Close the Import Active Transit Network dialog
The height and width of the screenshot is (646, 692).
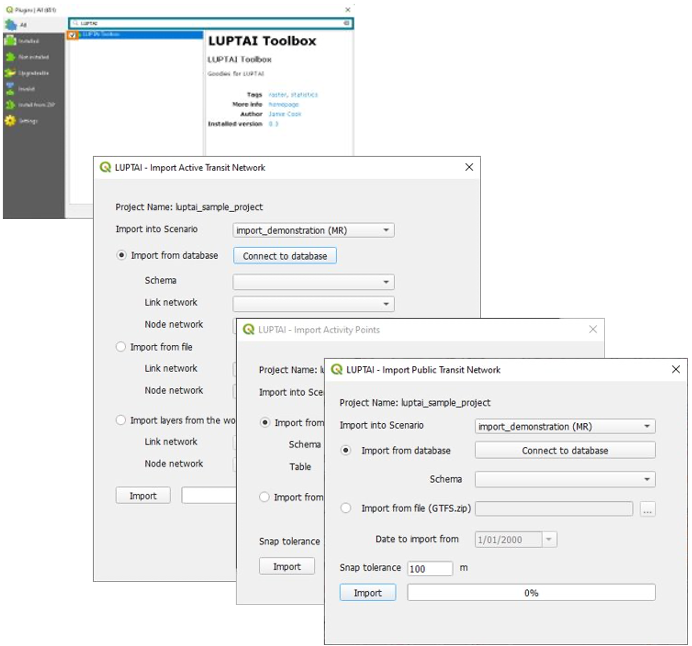[x=469, y=167]
